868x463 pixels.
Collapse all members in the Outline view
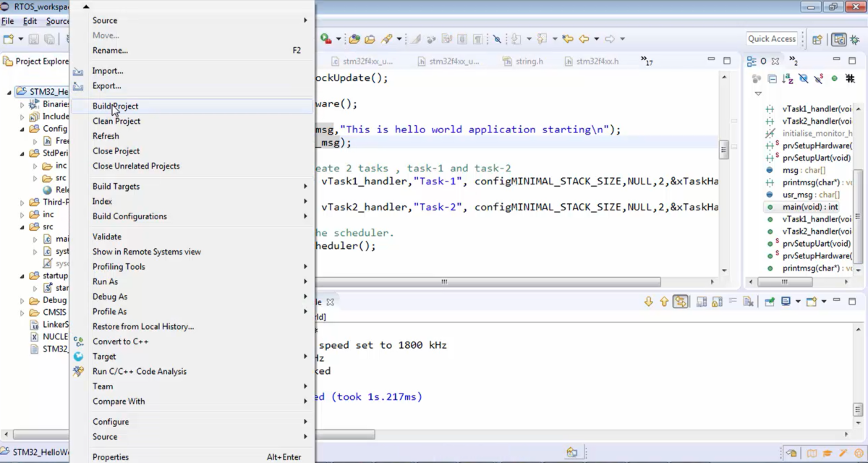pos(773,80)
